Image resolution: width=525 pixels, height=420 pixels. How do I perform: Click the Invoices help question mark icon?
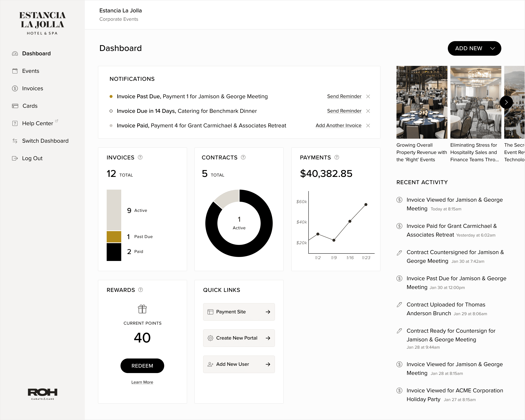[140, 157]
